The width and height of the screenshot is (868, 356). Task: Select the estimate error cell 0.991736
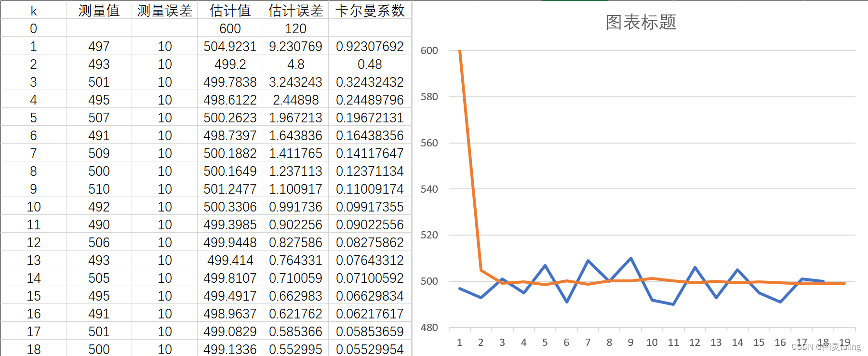[x=295, y=207]
